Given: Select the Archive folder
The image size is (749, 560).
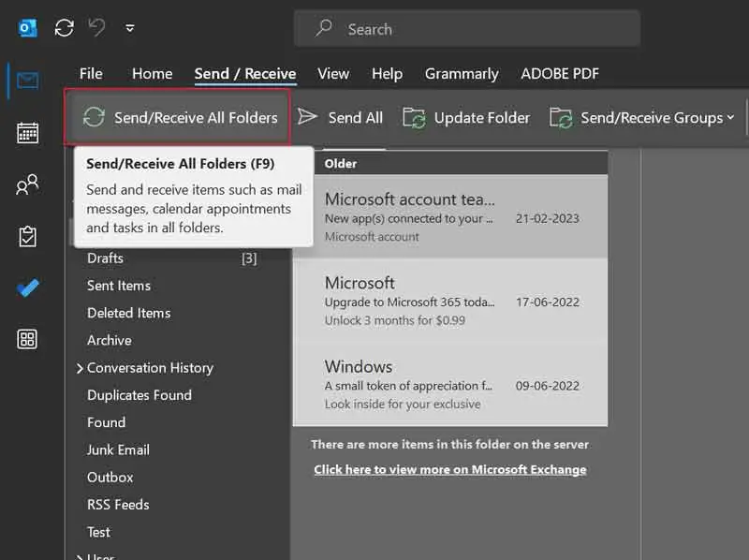Looking at the screenshot, I should [x=109, y=340].
